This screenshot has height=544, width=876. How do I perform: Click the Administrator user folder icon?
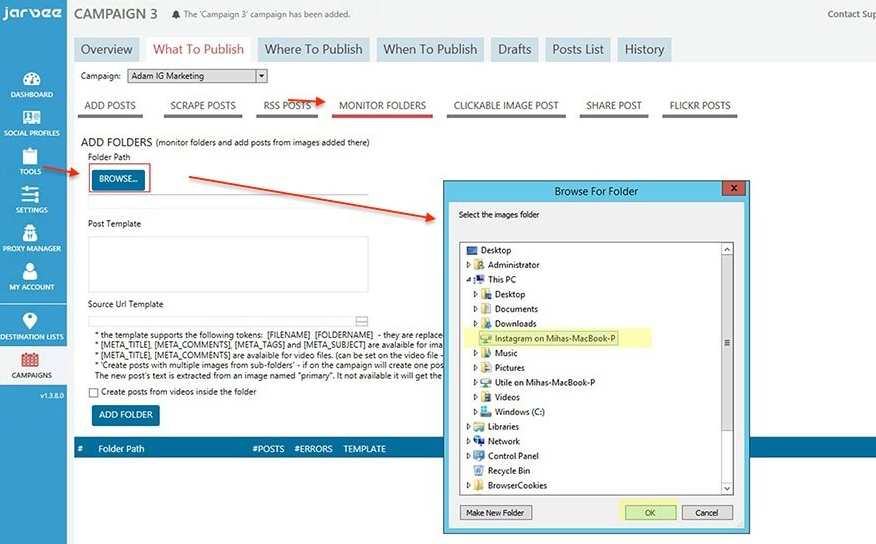click(x=479, y=265)
